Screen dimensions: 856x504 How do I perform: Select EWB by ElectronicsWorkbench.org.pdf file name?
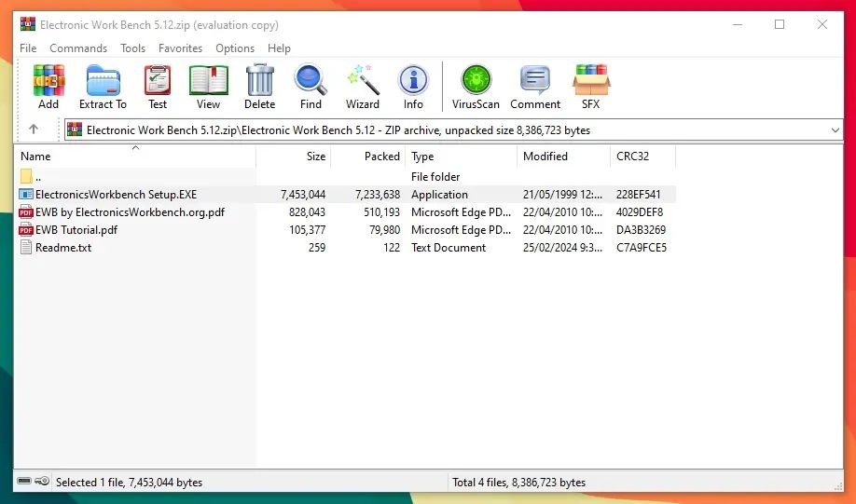[130, 212]
